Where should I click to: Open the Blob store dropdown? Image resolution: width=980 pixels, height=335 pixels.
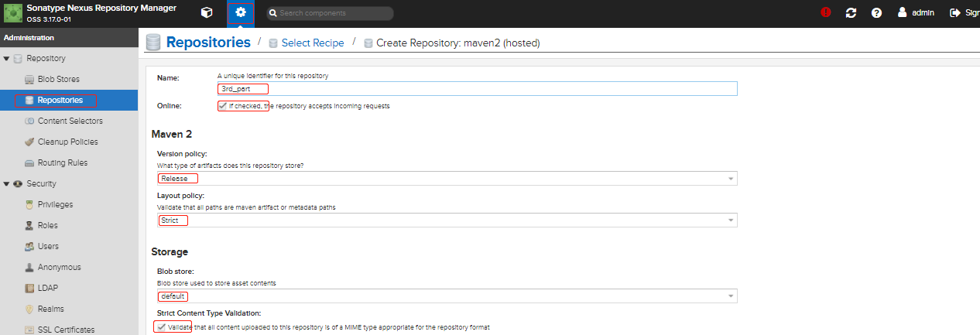pyautogui.click(x=447, y=296)
